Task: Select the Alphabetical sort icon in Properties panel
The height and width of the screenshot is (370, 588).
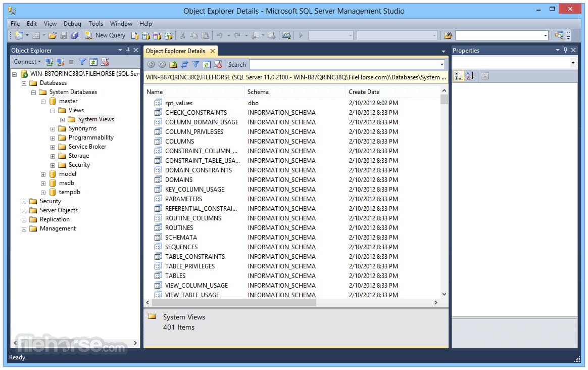Action: click(470, 76)
